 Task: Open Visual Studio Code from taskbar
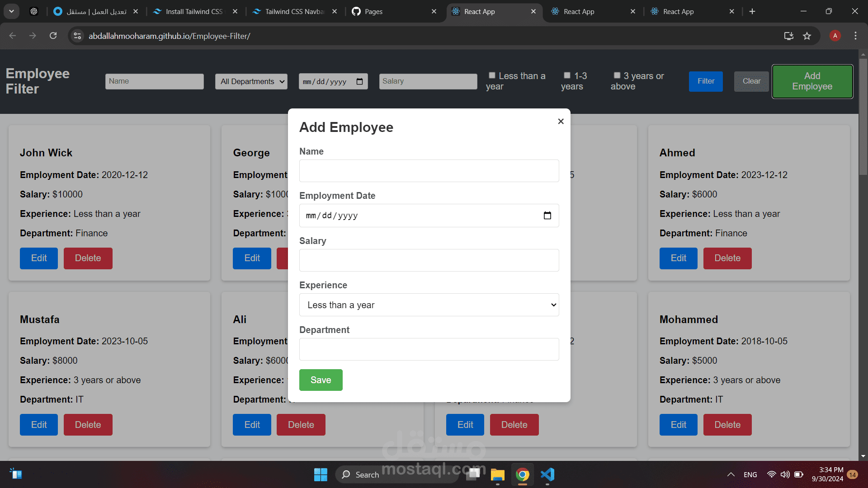547,474
